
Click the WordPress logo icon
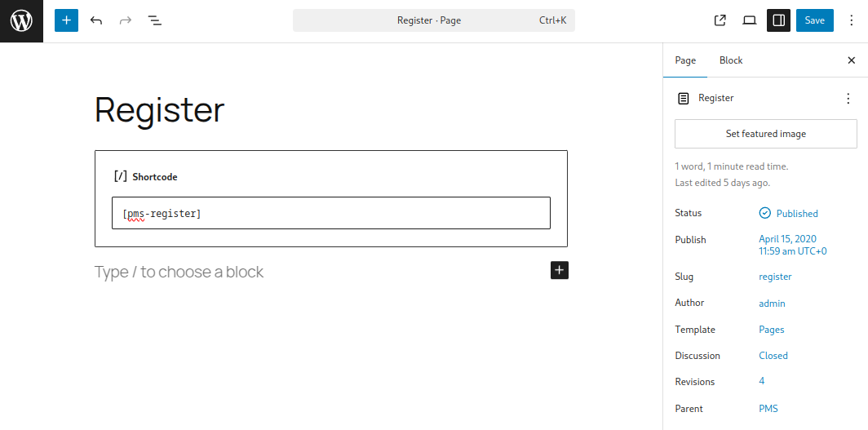point(21,21)
